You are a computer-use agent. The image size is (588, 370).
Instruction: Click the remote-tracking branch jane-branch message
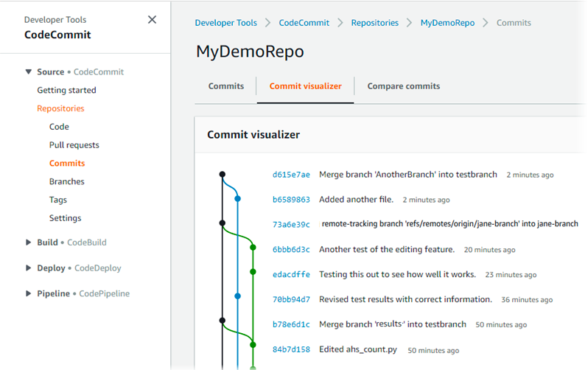[449, 224]
